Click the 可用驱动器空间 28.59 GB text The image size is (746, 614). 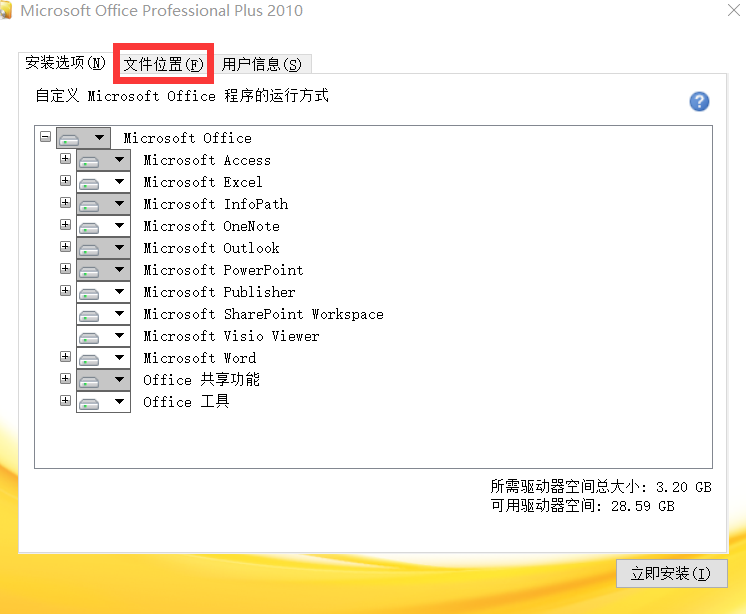pos(582,506)
